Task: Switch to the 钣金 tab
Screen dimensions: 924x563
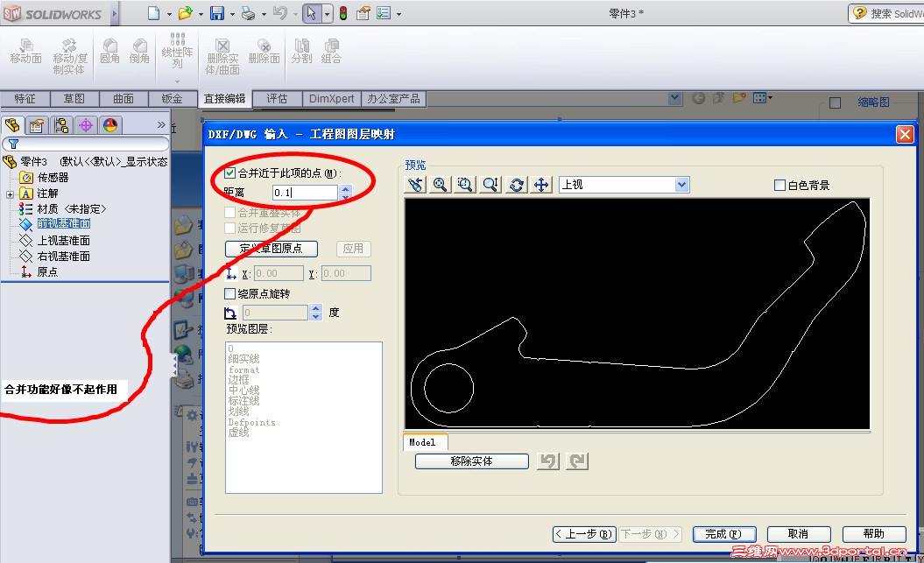Action: (172, 99)
